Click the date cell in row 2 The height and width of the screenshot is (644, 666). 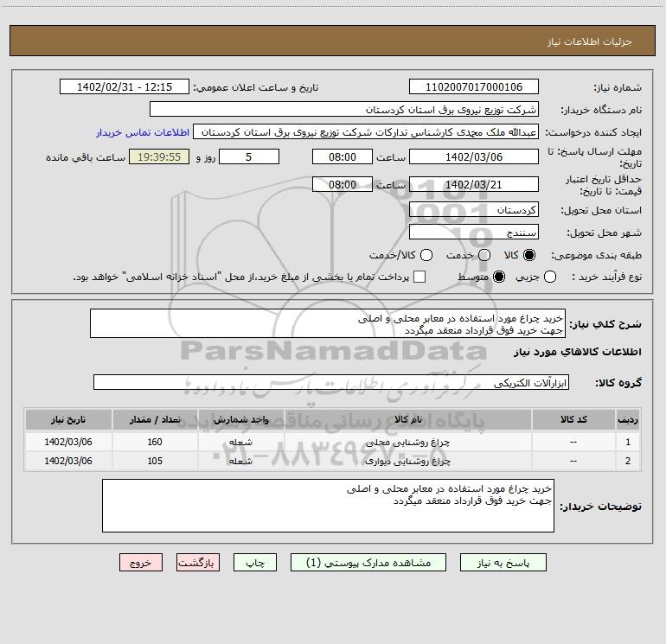coord(68,461)
